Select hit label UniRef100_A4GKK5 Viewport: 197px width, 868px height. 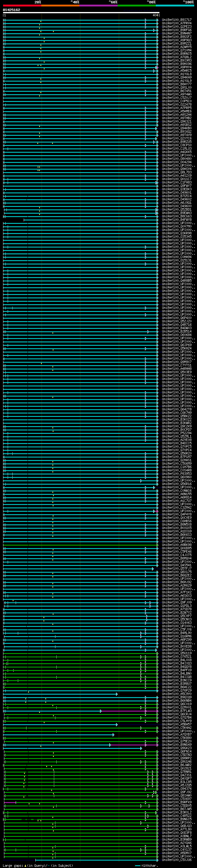(177, 152)
